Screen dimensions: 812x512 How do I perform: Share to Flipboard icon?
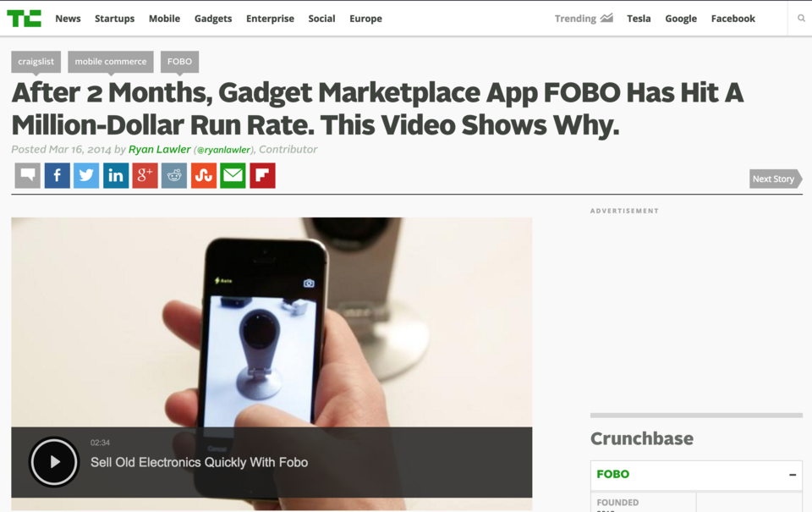262,175
